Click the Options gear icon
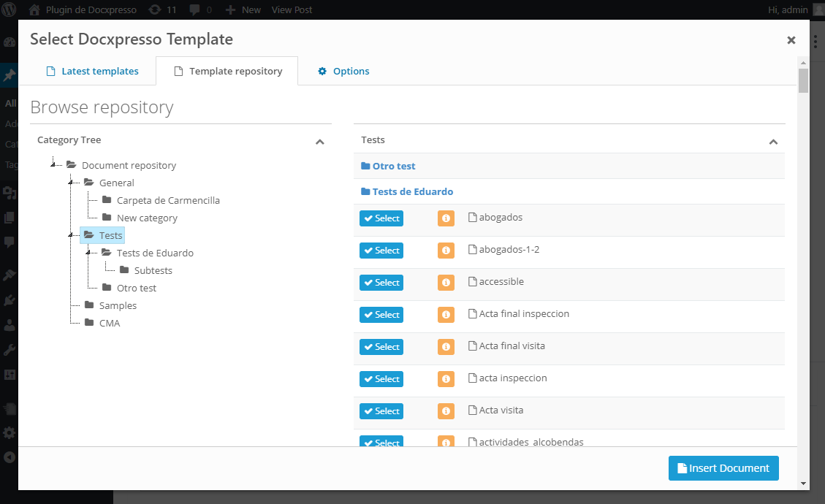This screenshot has width=825, height=504. (322, 71)
